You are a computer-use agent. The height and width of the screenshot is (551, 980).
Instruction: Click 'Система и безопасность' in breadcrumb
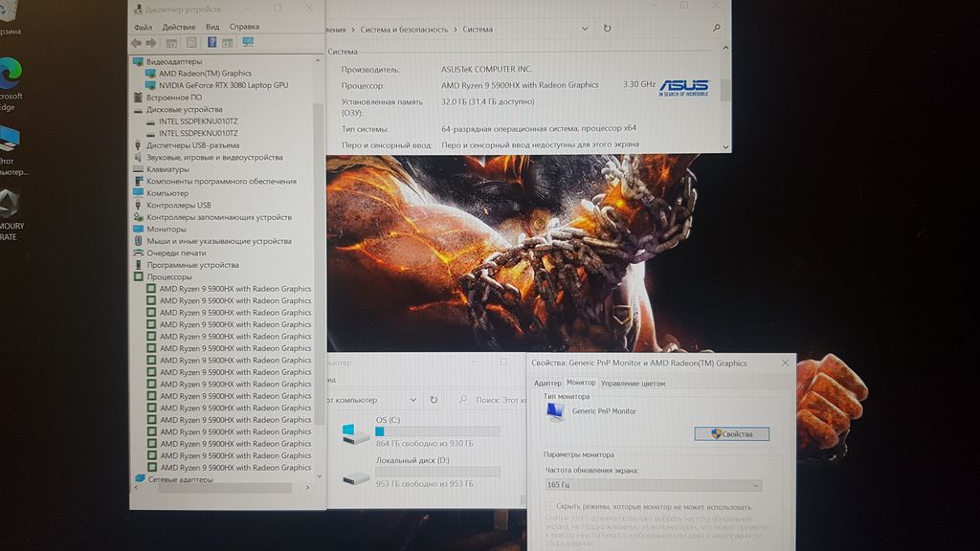pyautogui.click(x=405, y=30)
